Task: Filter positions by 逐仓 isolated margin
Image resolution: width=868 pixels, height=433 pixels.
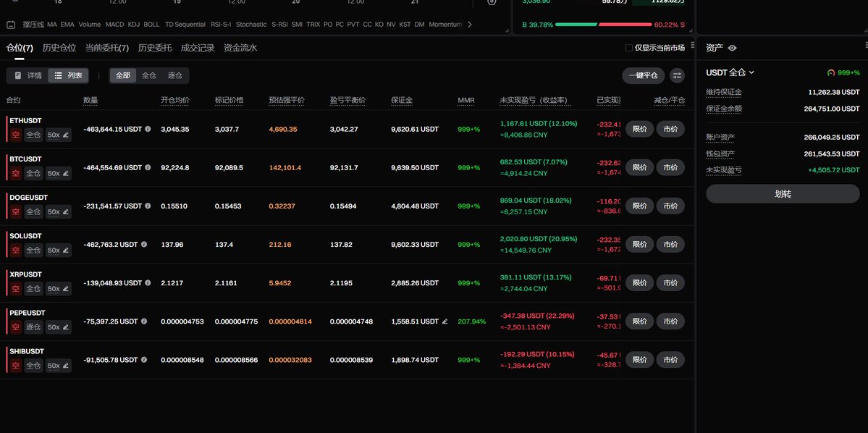Action: coord(175,75)
